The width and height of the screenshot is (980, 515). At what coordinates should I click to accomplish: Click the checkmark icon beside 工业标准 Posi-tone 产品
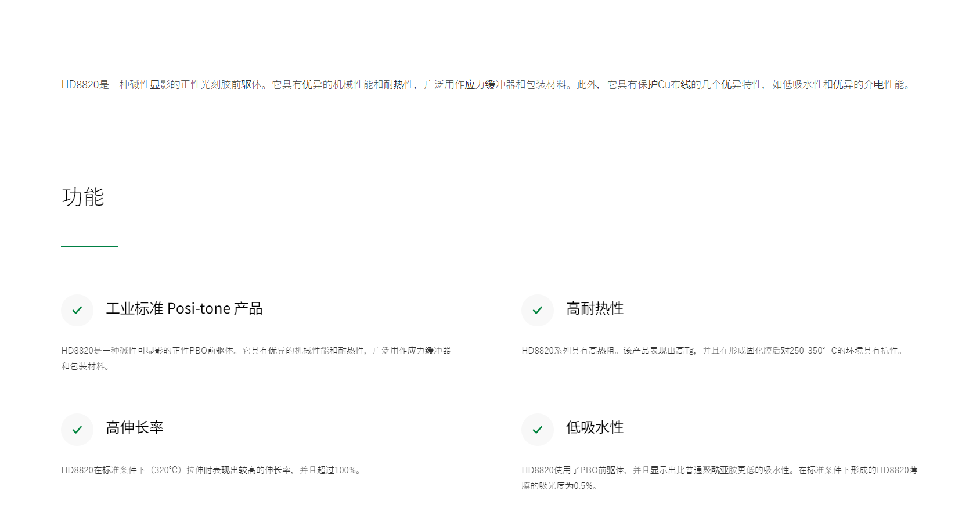click(x=77, y=311)
